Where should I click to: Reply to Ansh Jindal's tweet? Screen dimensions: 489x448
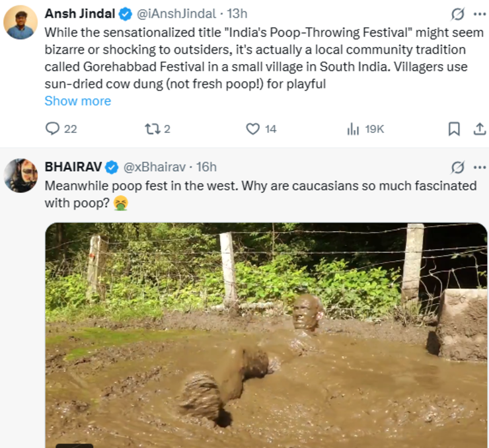52,129
